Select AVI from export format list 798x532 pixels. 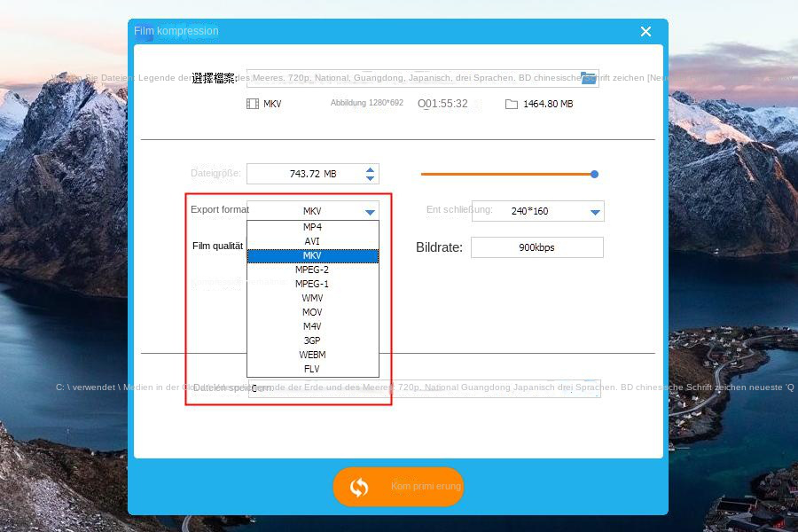[312, 241]
